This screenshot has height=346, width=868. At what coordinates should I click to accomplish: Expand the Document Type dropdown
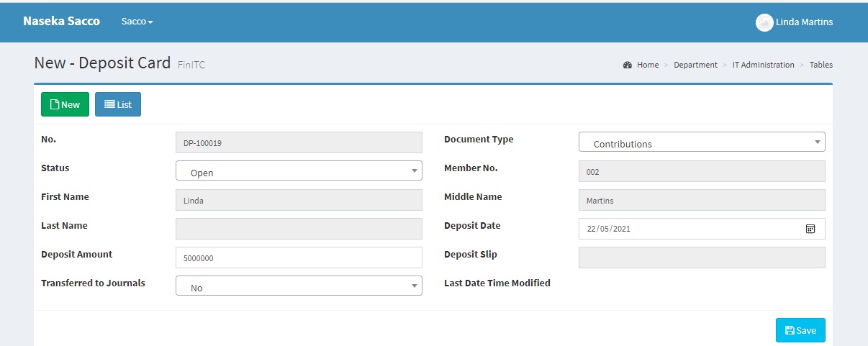[702, 142]
